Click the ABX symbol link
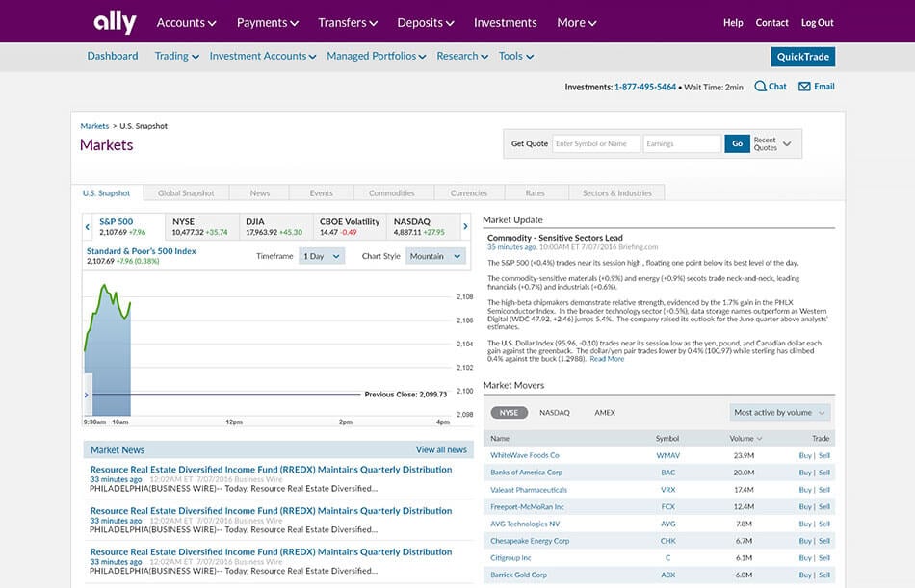The image size is (915, 588). (667, 575)
